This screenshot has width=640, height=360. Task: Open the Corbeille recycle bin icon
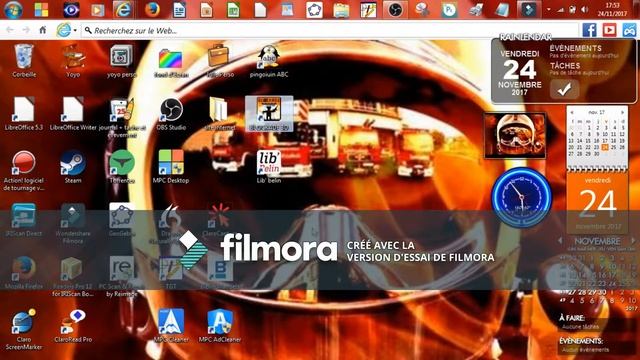(x=24, y=60)
